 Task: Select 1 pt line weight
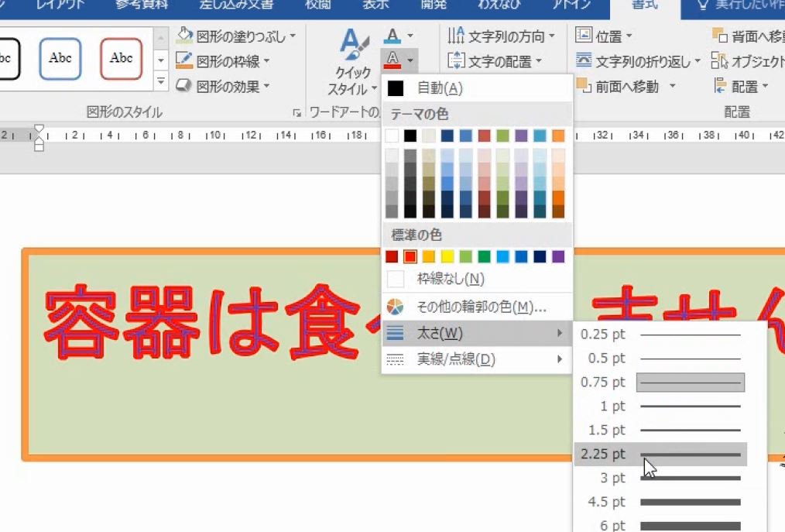coord(661,407)
